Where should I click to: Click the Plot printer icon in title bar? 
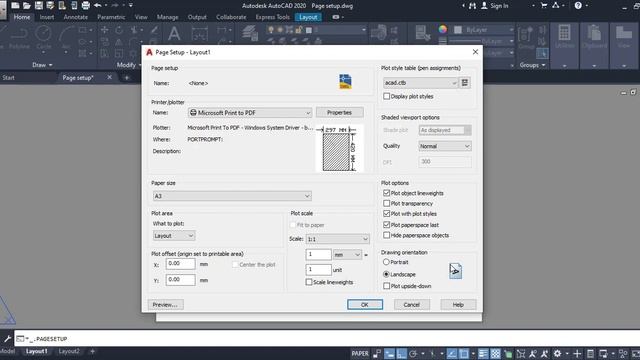pos(86,6)
